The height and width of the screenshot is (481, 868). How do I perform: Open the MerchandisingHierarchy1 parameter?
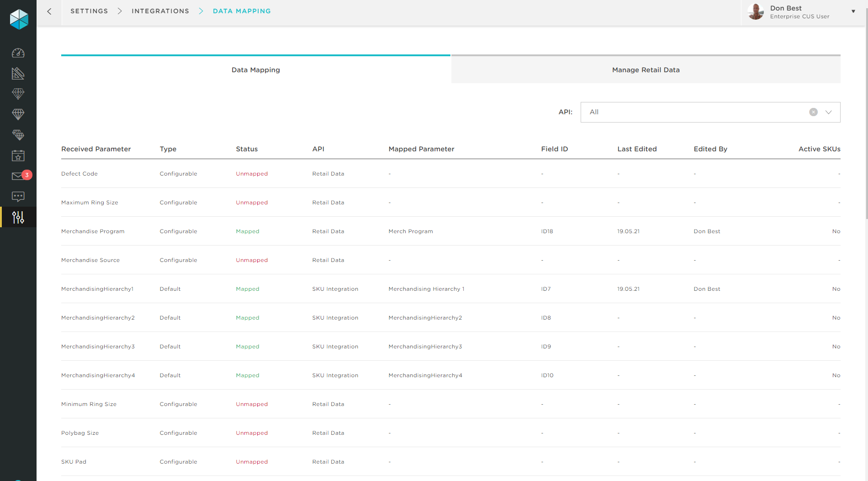(97, 289)
